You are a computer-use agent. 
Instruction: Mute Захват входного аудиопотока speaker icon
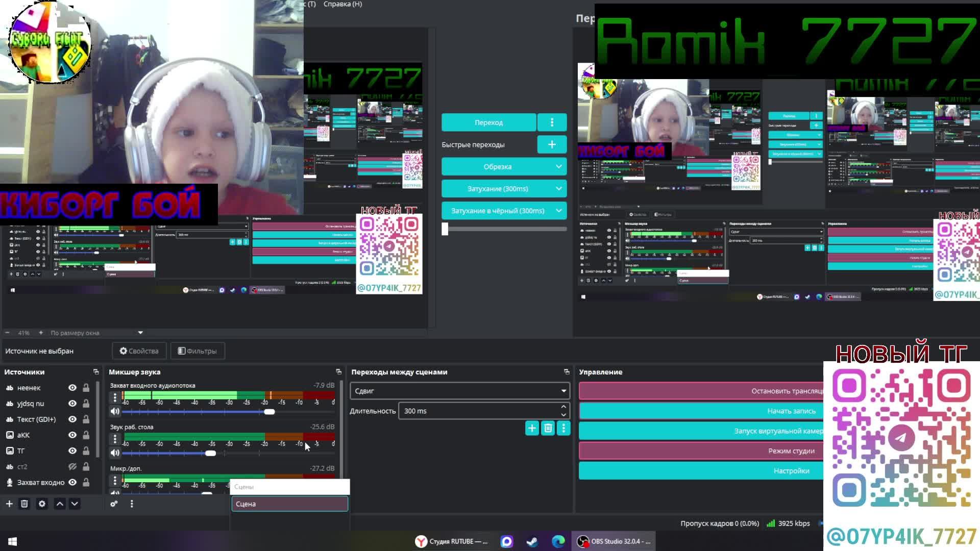(115, 412)
